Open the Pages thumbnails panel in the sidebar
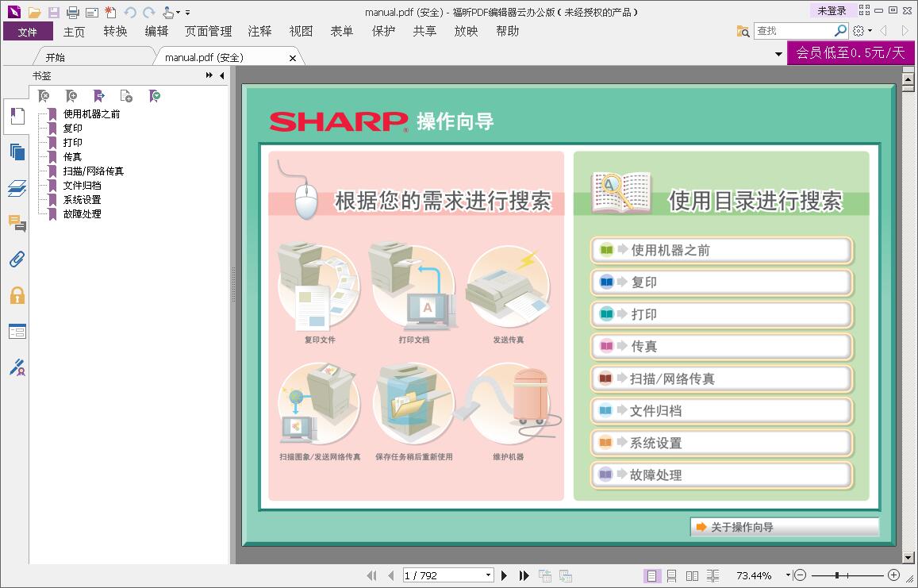The image size is (918, 588). pos(17,152)
